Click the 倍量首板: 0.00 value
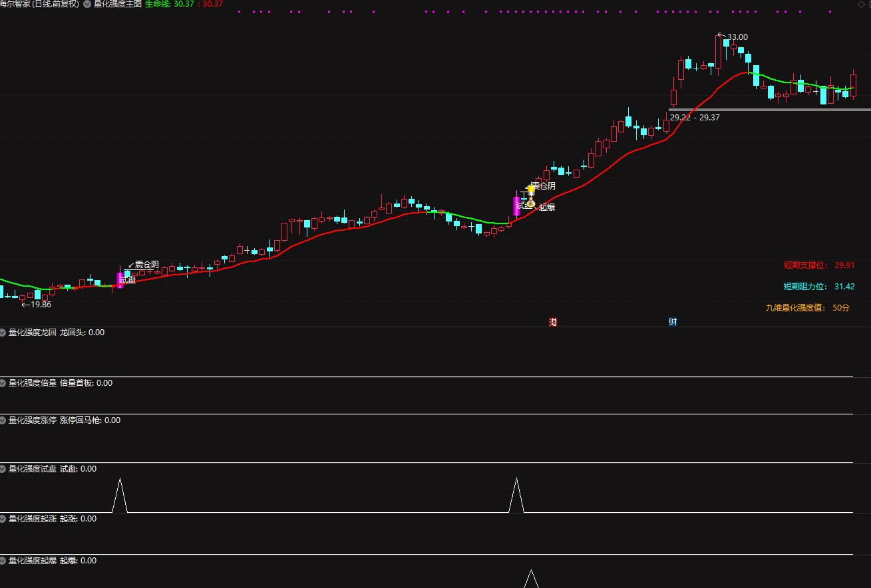The height and width of the screenshot is (588, 871). pyautogui.click(x=86, y=382)
